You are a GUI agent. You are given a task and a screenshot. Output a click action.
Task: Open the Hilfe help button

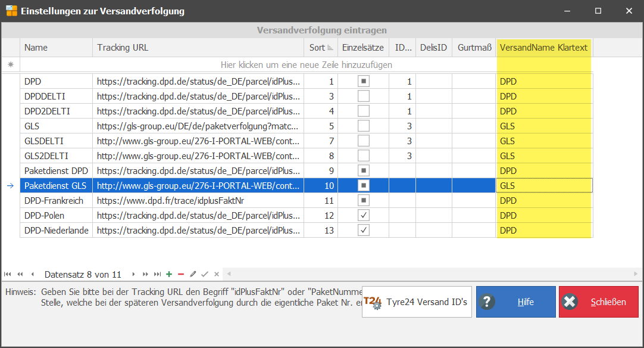(516, 302)
